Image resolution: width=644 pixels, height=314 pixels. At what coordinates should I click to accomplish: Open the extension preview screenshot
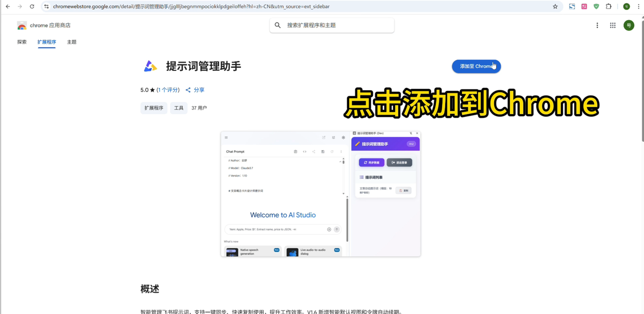[320, 194]
